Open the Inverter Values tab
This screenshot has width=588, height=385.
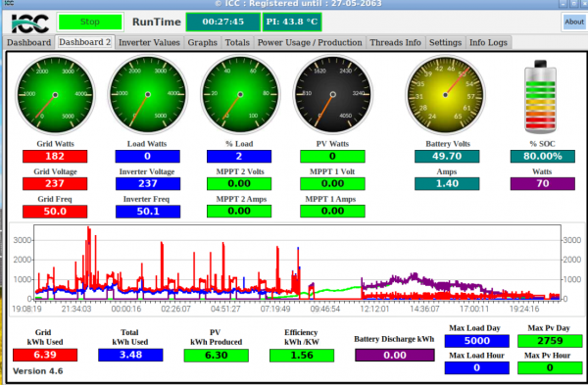pos(149,42)
